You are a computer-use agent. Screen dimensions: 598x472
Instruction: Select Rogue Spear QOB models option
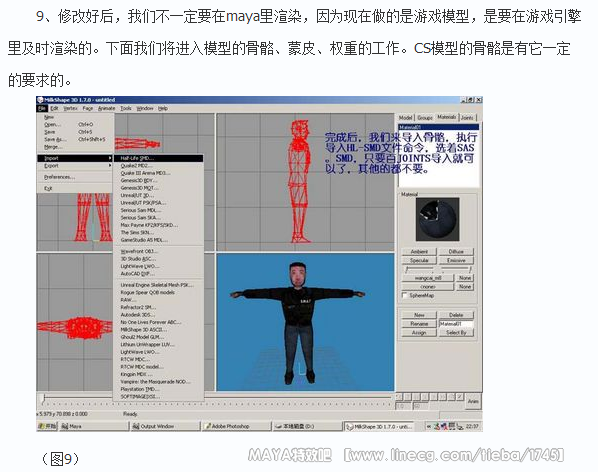159,292
